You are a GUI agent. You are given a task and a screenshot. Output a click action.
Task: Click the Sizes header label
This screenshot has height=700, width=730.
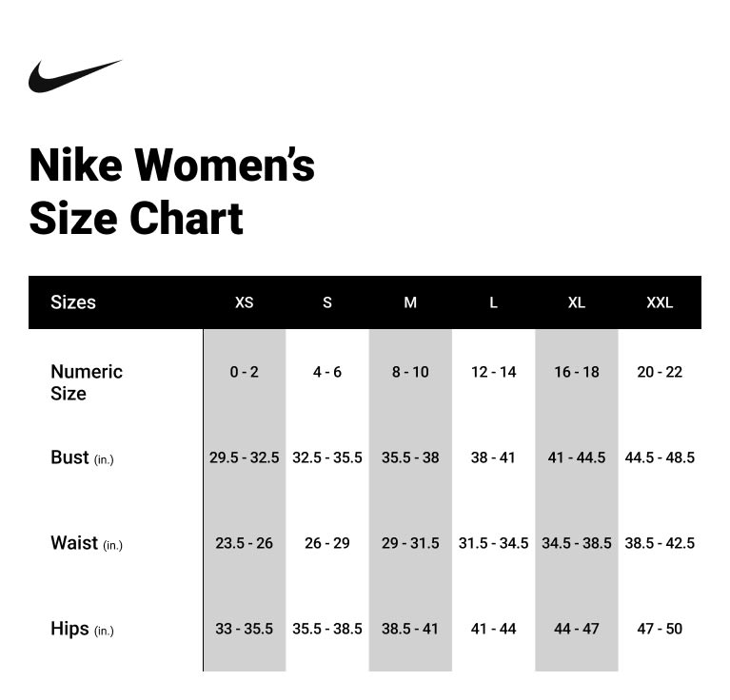[x=73, y=302]
